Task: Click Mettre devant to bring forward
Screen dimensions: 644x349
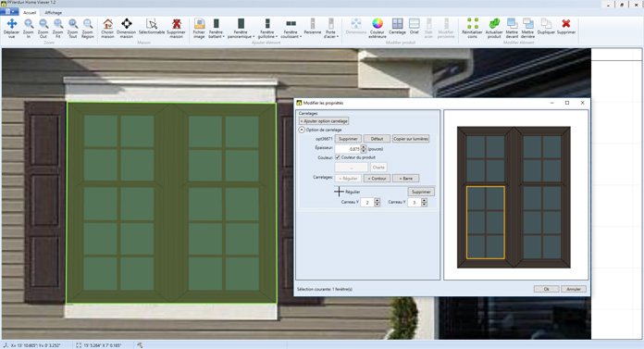Action: (x=512, y=29)
